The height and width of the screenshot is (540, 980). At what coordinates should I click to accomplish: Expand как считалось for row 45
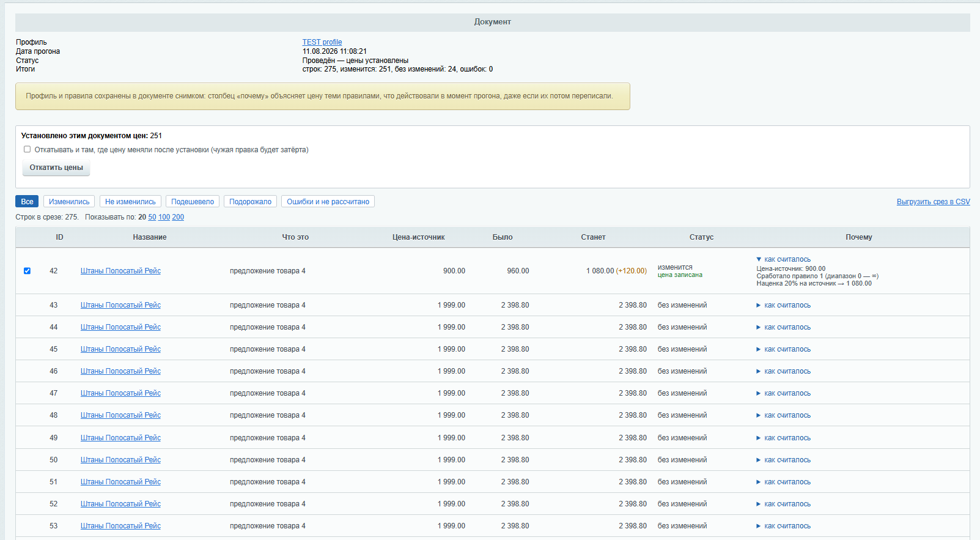(x=784, y=349)
